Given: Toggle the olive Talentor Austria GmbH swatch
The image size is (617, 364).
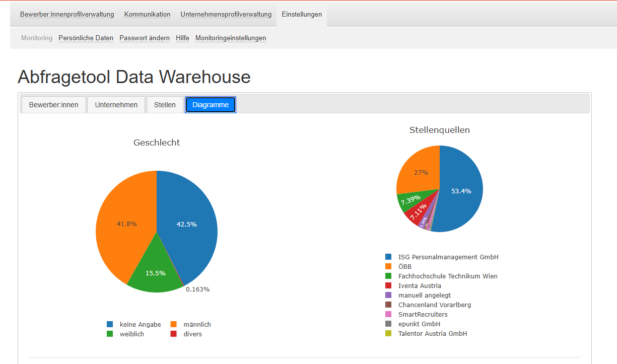Looking at the screenshot, I should (x=388, y=333).
